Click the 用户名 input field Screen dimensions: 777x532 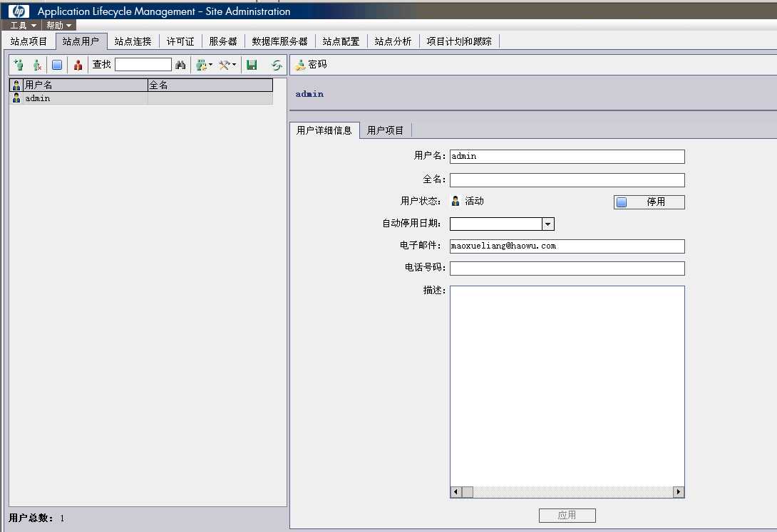(x=567, y=157)
